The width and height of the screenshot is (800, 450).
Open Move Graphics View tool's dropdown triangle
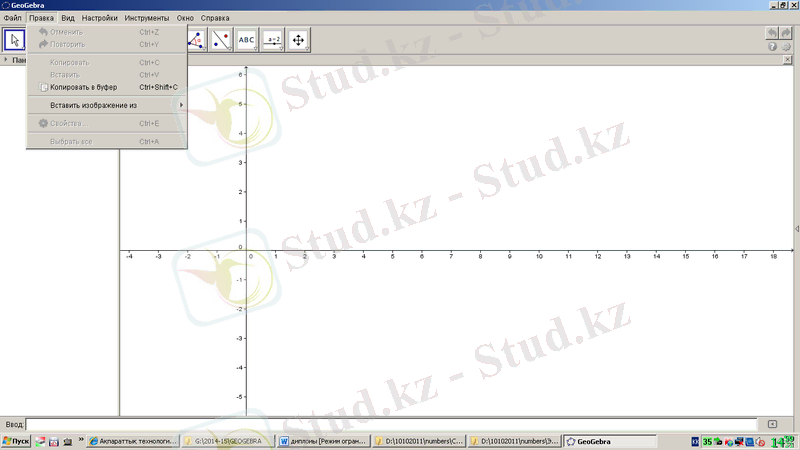[307, 49]
